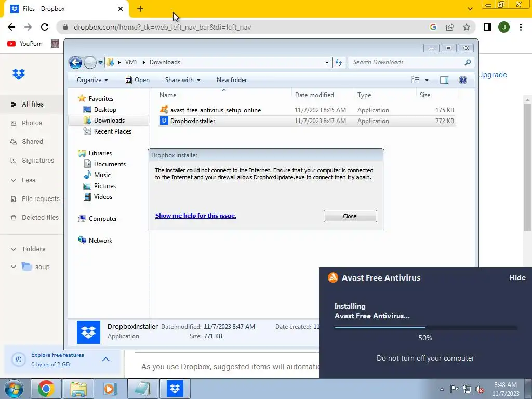Screen dimensions: 532x399
Task: Click Close in the Dropbox Installer dialog
Action: click(350, 216)
